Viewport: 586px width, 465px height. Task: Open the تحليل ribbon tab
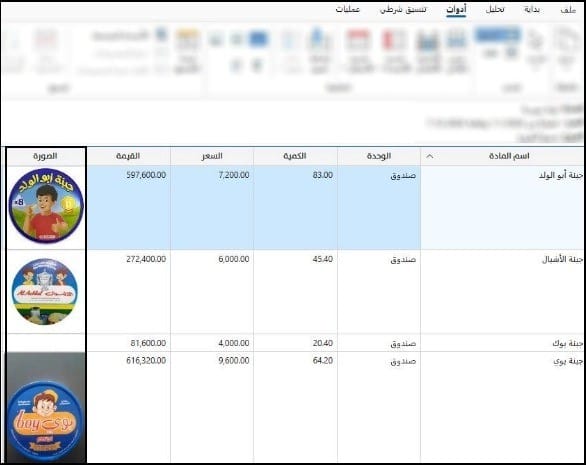495,10
